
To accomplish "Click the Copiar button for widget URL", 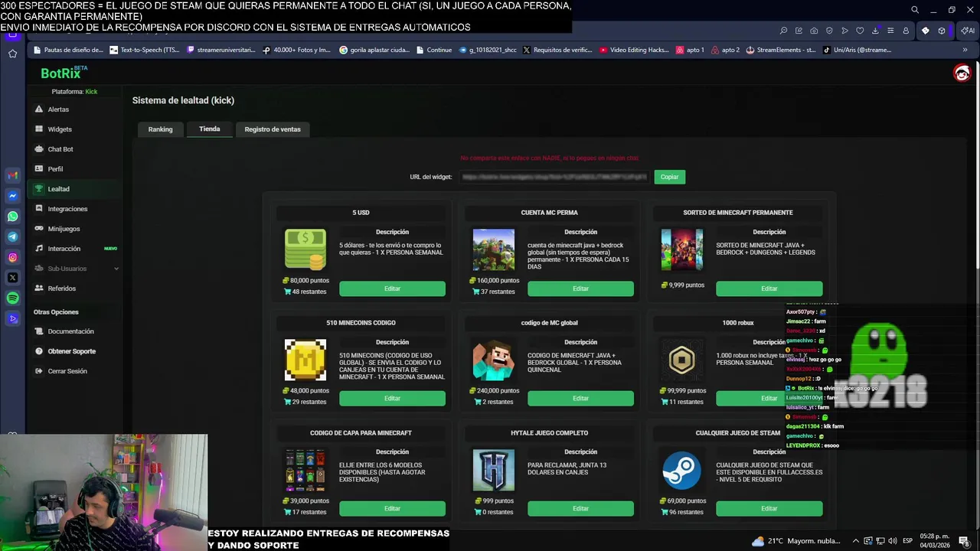I will [x=669, y=177].
